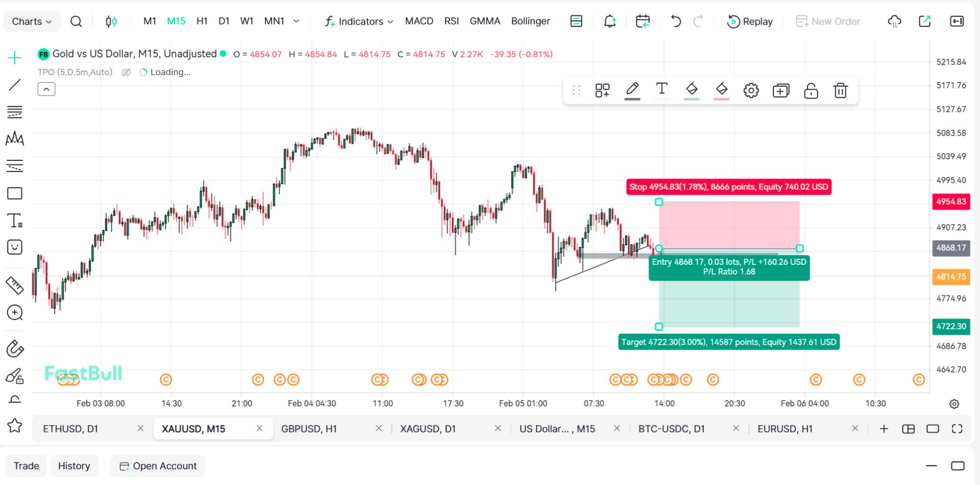The image size is (980, 485).
Task: Toggle lock on the selected drawing
Action: 811,91
